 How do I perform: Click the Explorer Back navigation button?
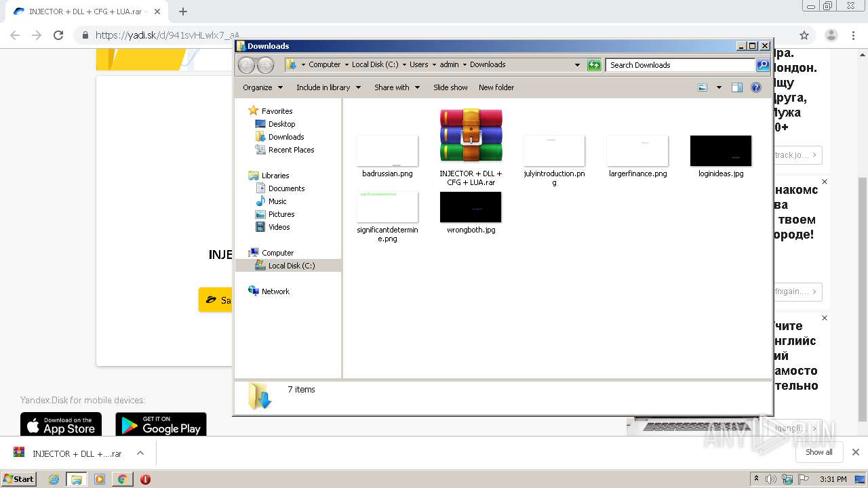pyautogui.click(x=247, y=65)
